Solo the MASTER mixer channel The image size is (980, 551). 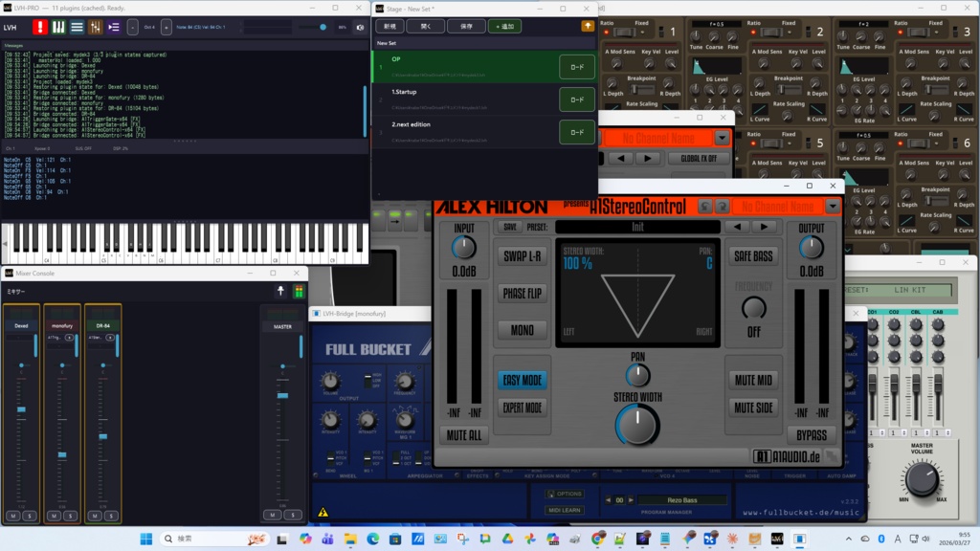pos(293,516)
